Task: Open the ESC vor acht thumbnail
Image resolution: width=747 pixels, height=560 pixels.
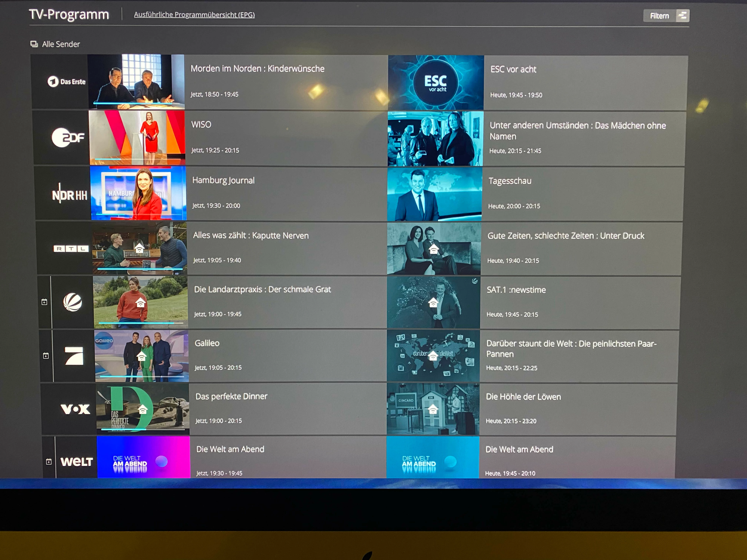Action: pos(436,83)
